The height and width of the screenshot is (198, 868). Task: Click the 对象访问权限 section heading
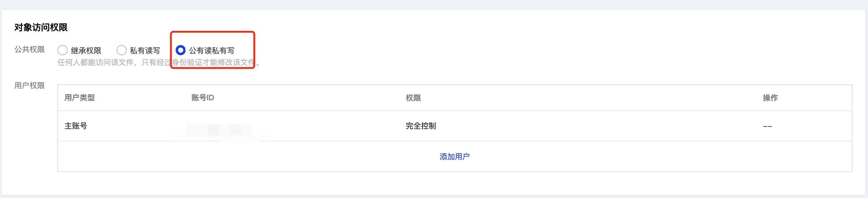tap(41, 27)
